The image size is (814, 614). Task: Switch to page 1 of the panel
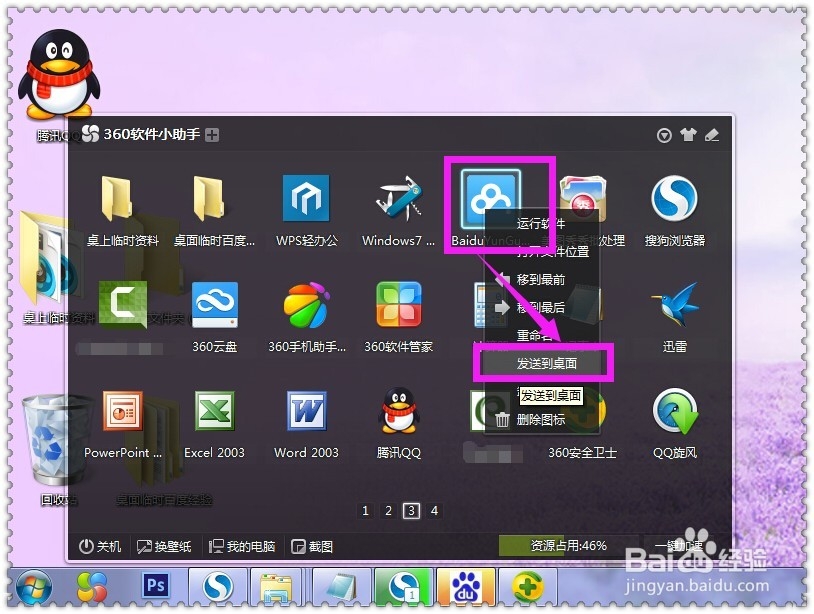365,511
